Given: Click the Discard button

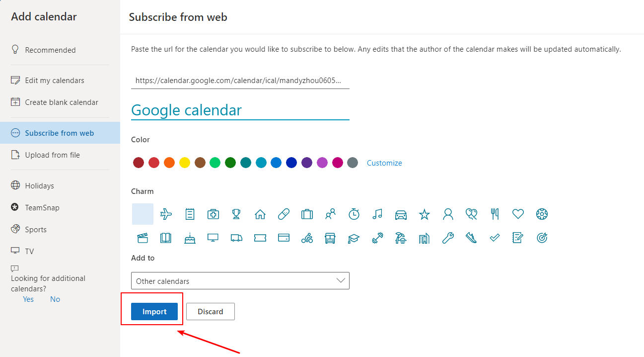Looking at the screenshot, I should point(211,312).
